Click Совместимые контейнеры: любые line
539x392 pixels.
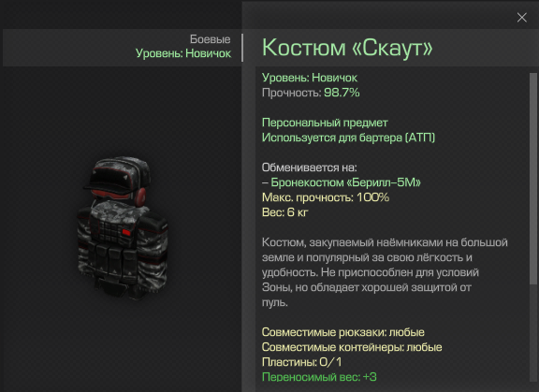click(x=352, y=347)
